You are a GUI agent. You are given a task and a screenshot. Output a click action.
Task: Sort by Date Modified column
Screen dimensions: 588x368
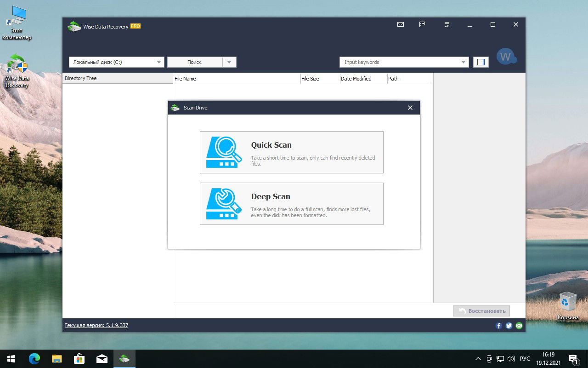[x=363, y=79]
